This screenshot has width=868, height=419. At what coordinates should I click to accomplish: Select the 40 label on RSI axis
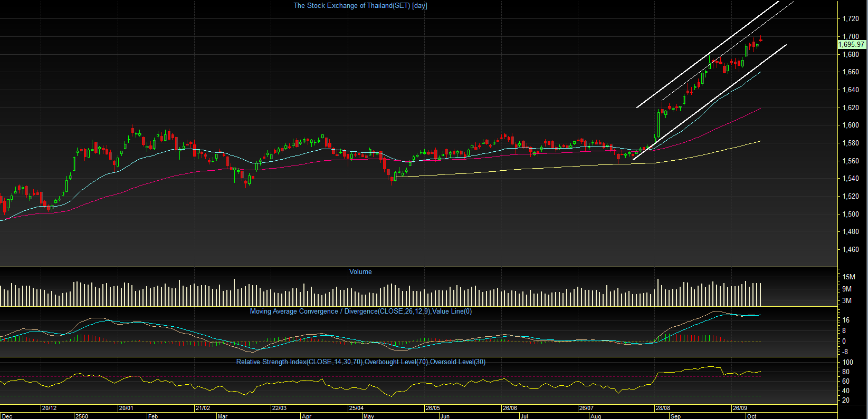(846, 391)
